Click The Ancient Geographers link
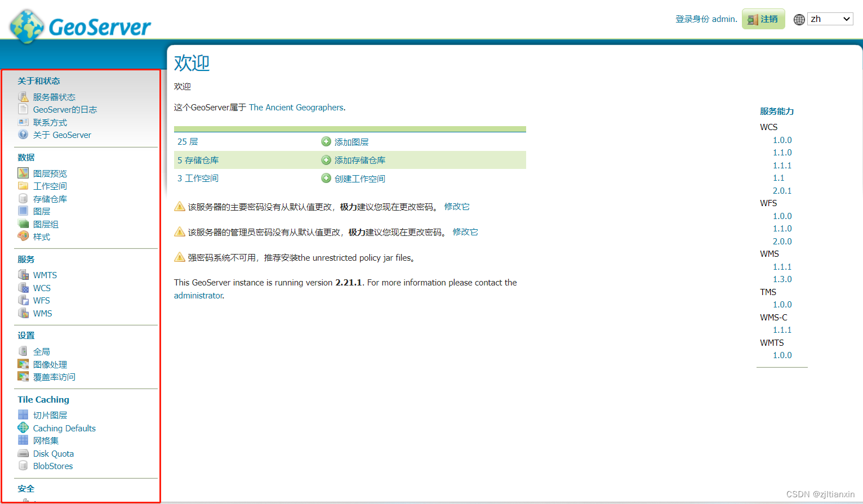 [x=296, y=107]
